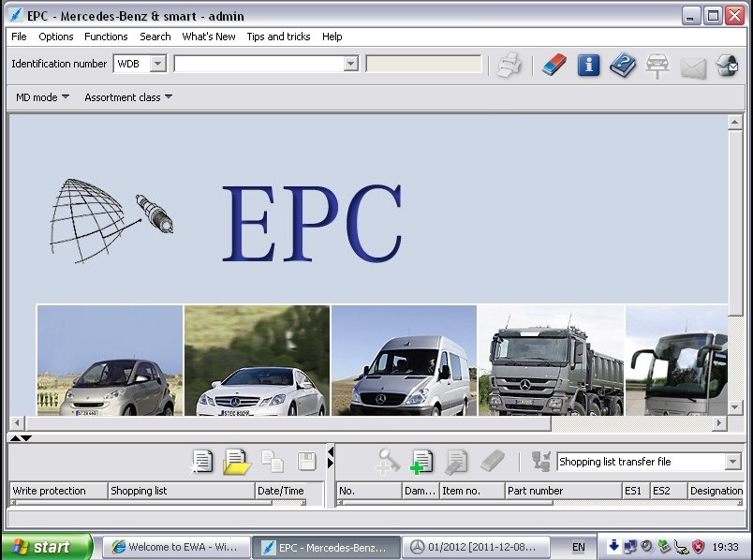
Task: Click the printer icon in toolbar
Action: tap(509, 65)
